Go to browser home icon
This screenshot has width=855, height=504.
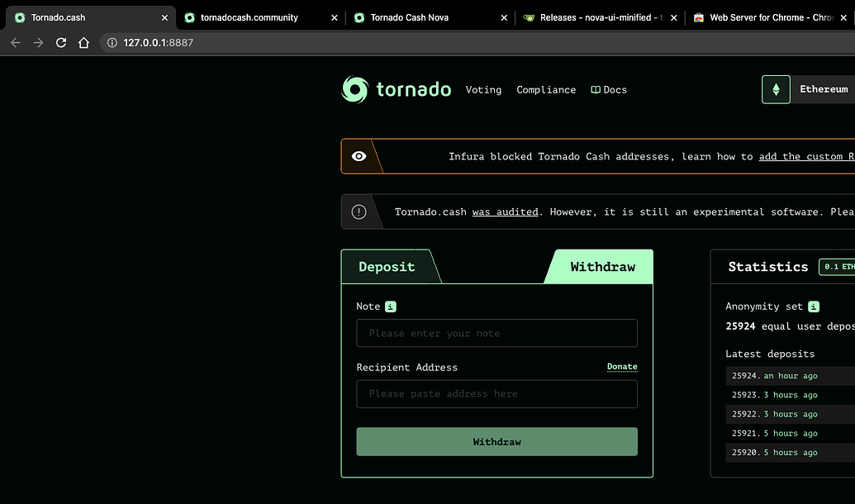[83, 43]
